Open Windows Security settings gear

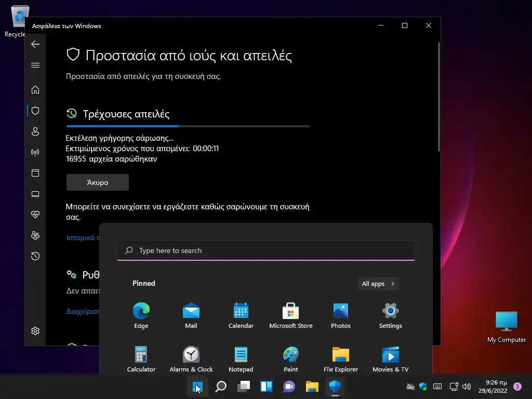click(35, 331)
